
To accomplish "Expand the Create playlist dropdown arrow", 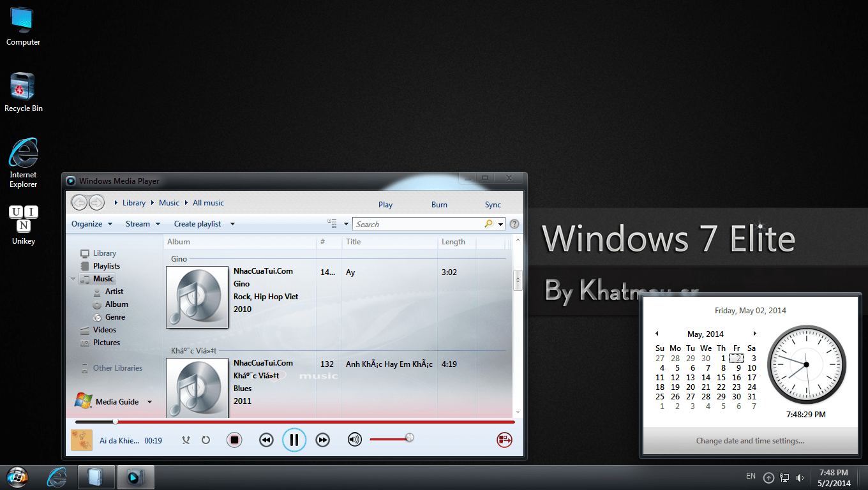I will [x=232, y=224].
